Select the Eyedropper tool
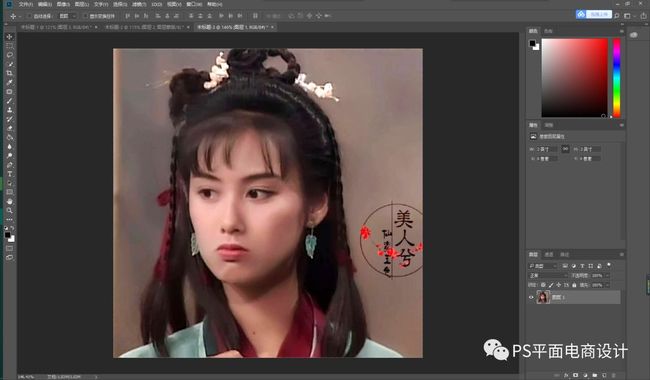Image resolution: width=650 pixels, height=380 pixels. coord(9,82)
